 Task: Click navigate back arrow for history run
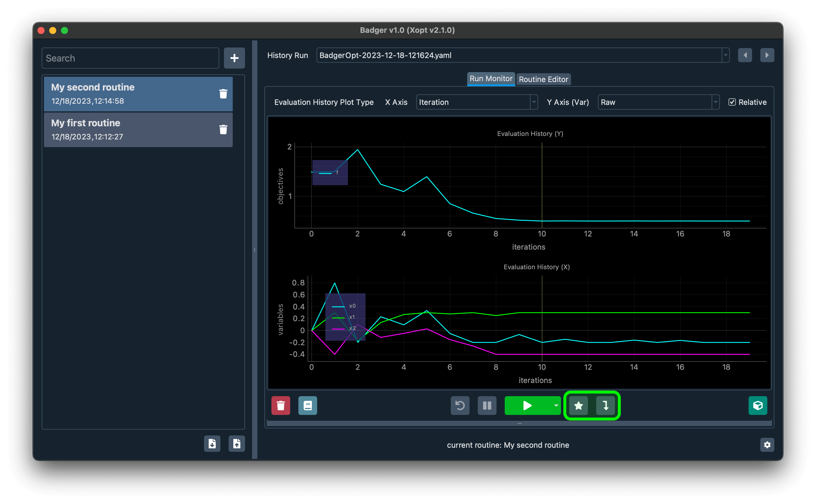point(745,55)
